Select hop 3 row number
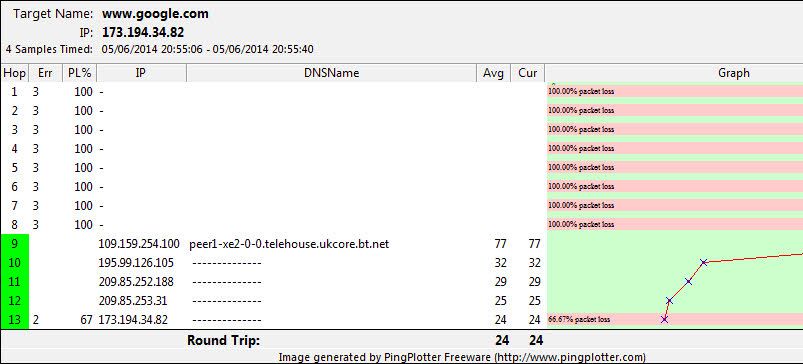 14,130
